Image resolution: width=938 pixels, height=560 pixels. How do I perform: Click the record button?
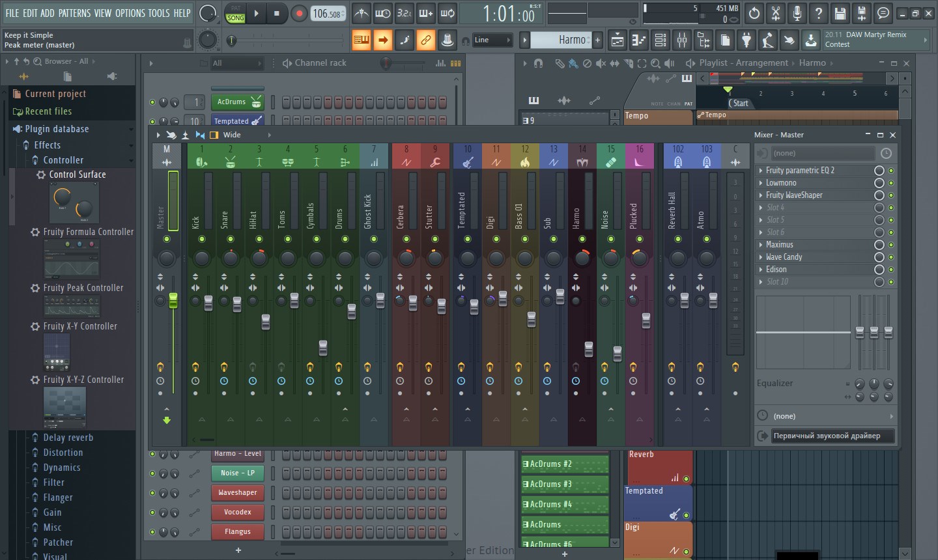pos(299,13)
